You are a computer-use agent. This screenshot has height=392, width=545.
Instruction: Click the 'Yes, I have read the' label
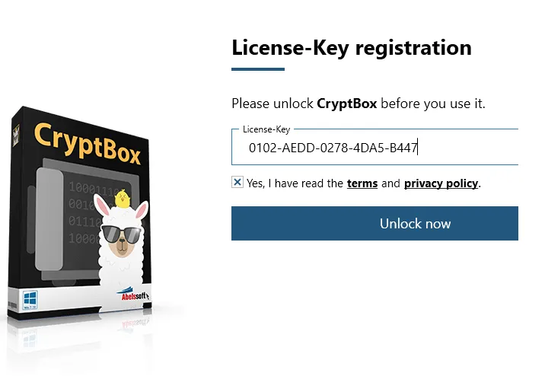pos(295,183)
